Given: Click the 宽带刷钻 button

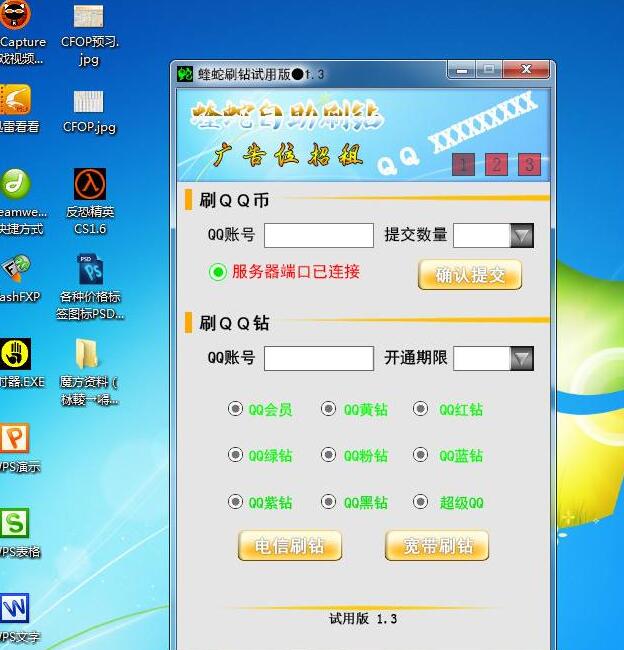Looking at the screenshot, I should (x=437, y=546).
